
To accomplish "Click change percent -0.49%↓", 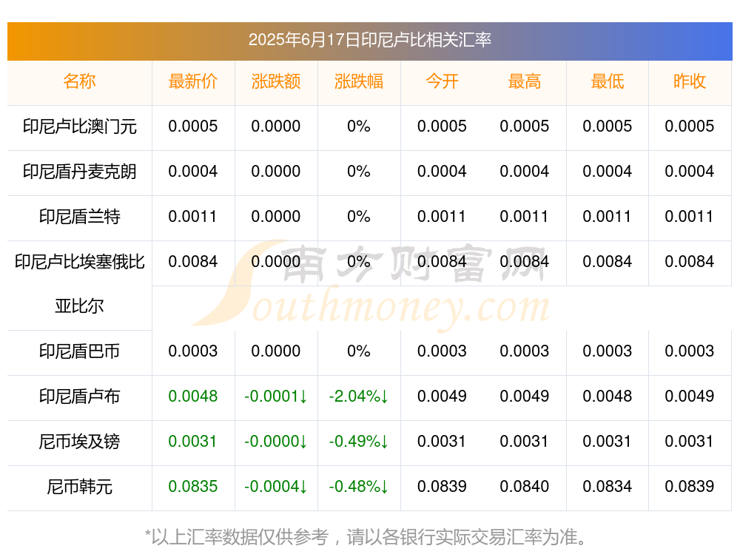I will 359,442.
